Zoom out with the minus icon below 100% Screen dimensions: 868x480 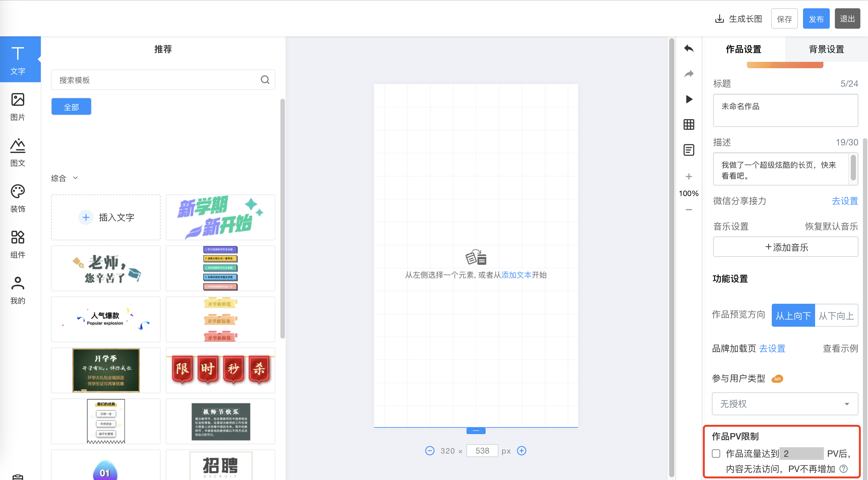tap(689, 209)
